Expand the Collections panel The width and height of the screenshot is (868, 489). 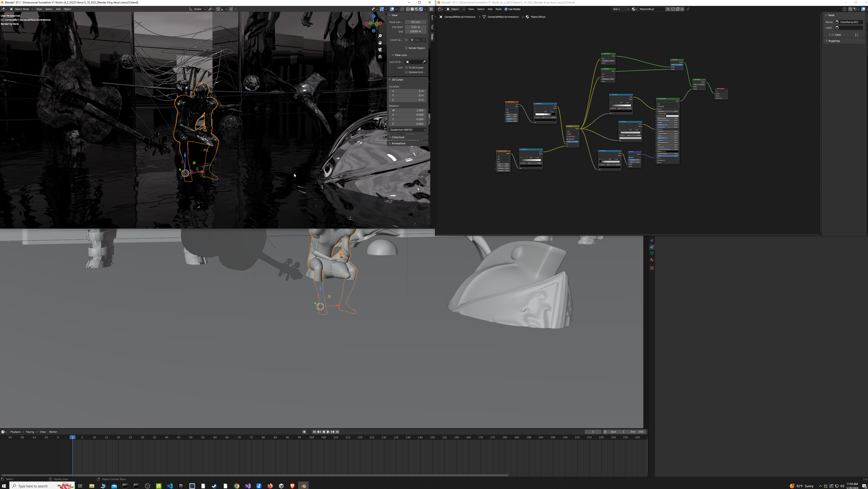398,137
